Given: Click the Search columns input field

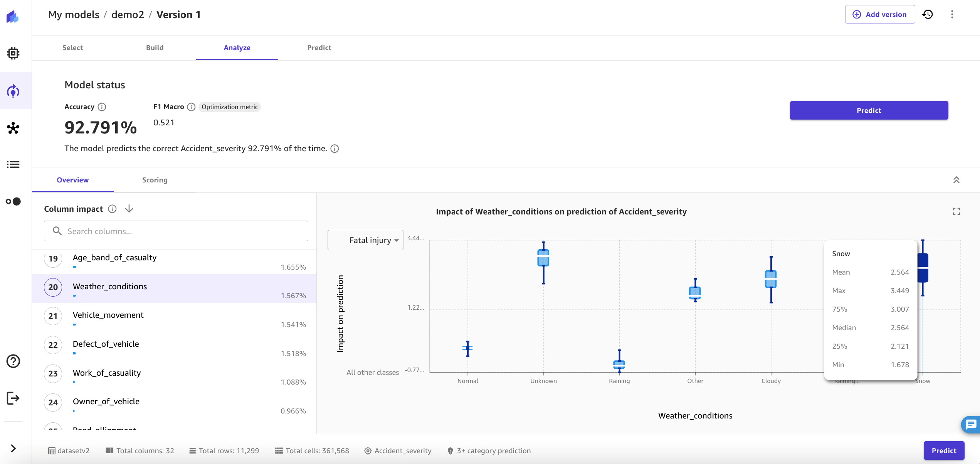Looking at the screenshot, I should pyautogui.click(x=176, y=231).
